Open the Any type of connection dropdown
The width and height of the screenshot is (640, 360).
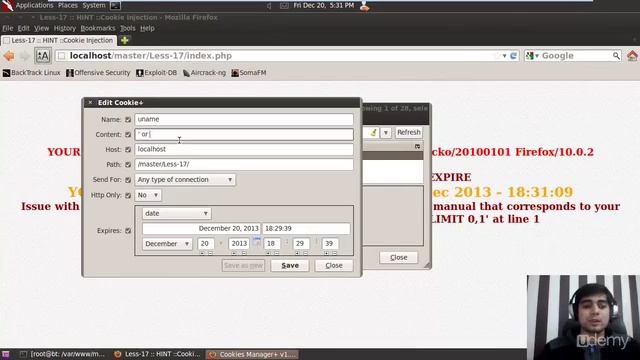[185, 180]
